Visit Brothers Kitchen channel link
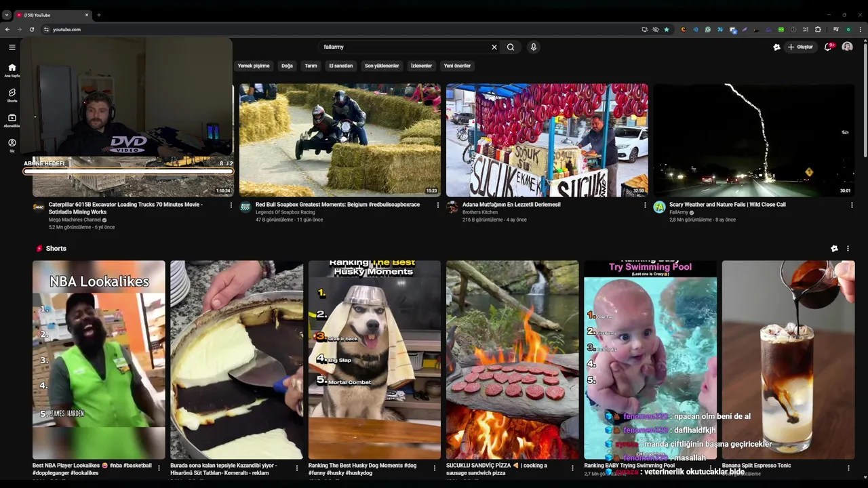Viewport: 868px width, 488px height. pos(480,212)
